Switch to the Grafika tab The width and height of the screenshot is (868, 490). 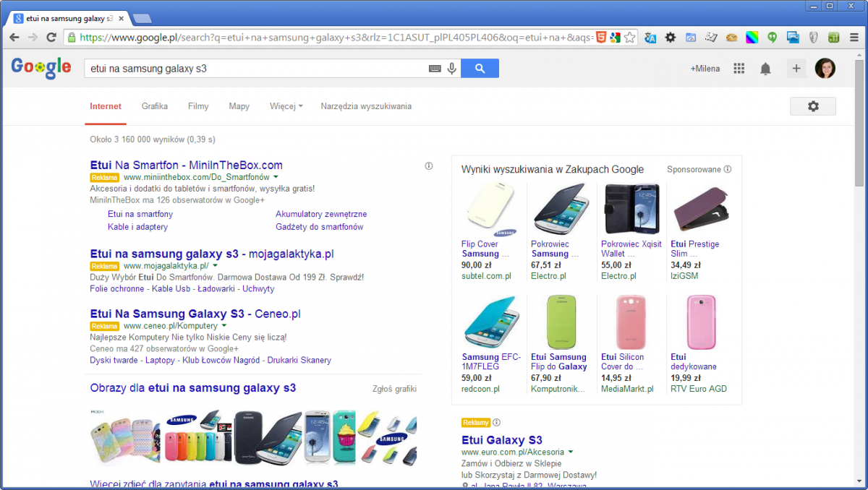click(155, 106)
